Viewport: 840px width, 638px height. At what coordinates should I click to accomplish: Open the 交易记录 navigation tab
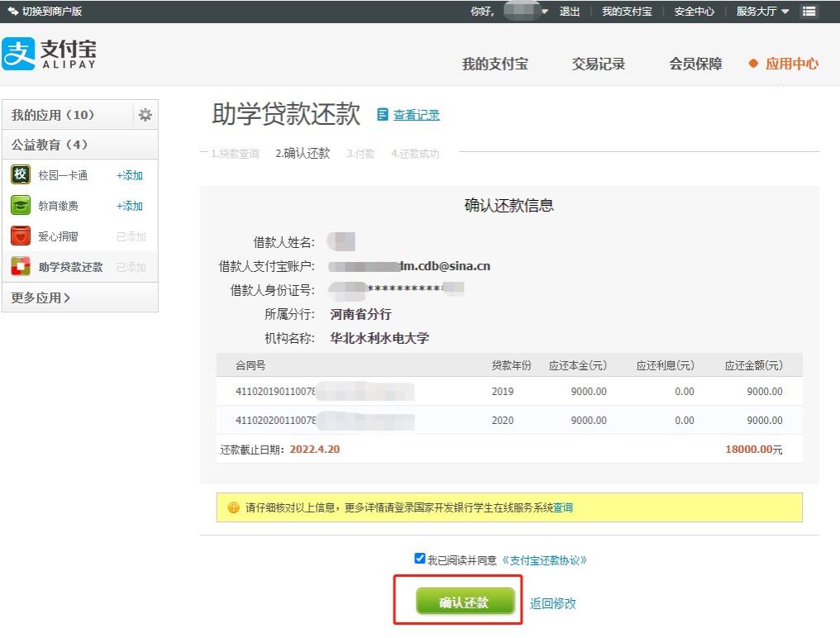tap(599, 64)
